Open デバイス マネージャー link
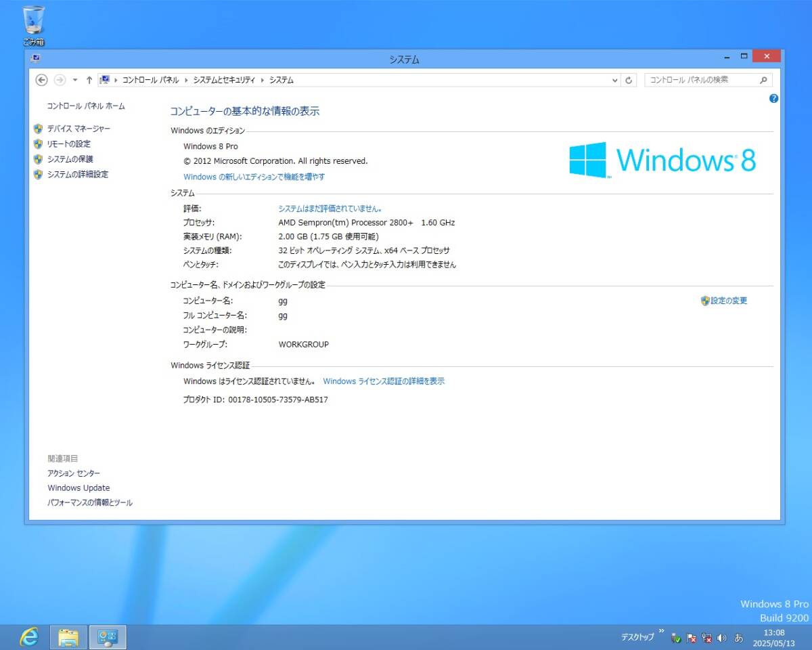 (x=78, y=129)
